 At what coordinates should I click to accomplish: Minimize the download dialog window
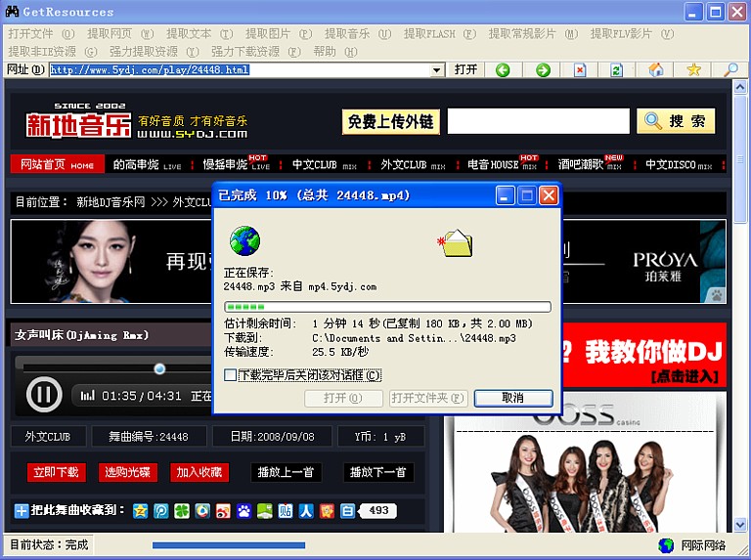tap(505, 195)
